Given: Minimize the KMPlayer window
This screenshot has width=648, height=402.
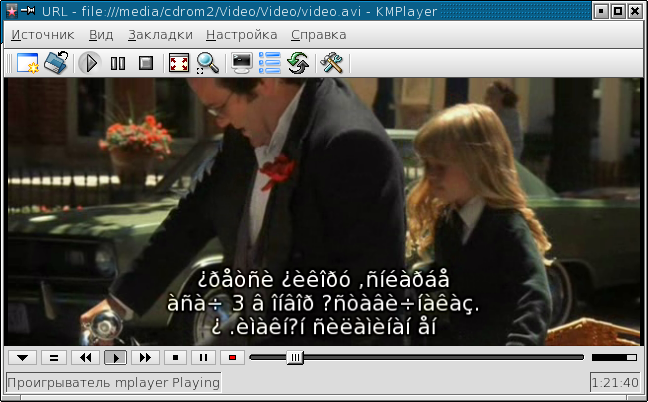Looking at the screenshot, I should point(601,11).
